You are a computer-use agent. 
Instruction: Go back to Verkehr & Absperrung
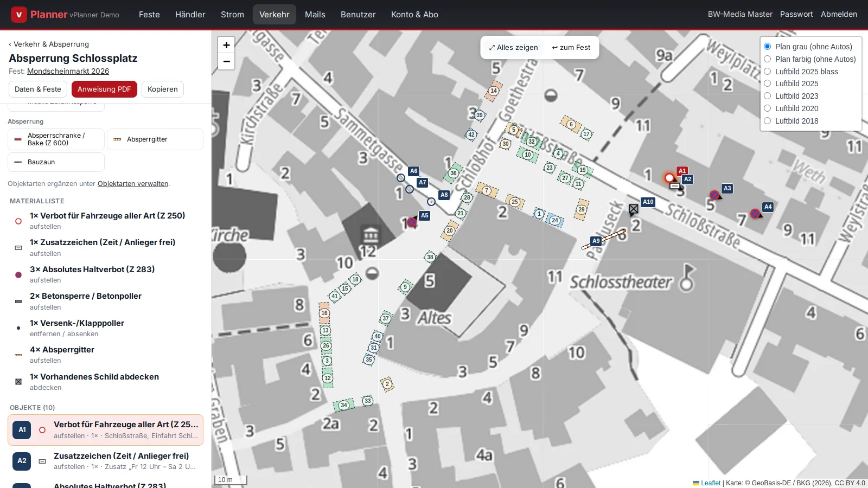[x=49, y=44]
